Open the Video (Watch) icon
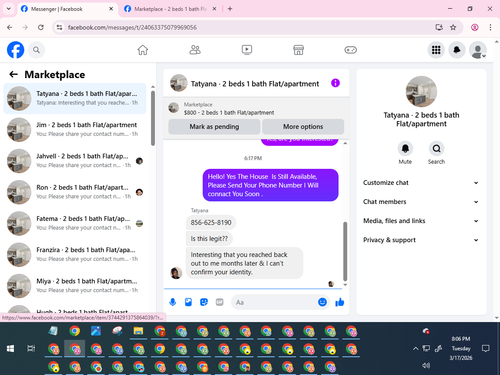Viewport: 500px width, 375px height. click(x=247, y=50)
